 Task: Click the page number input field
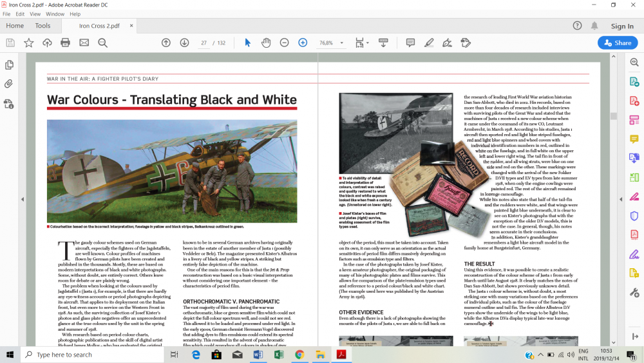tap(204, 43)
